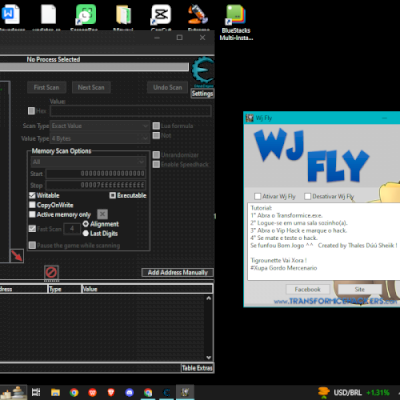Toggle Executable checkbox
The width and height of the screenshot is (400, 400).
(x=113, y=195)
